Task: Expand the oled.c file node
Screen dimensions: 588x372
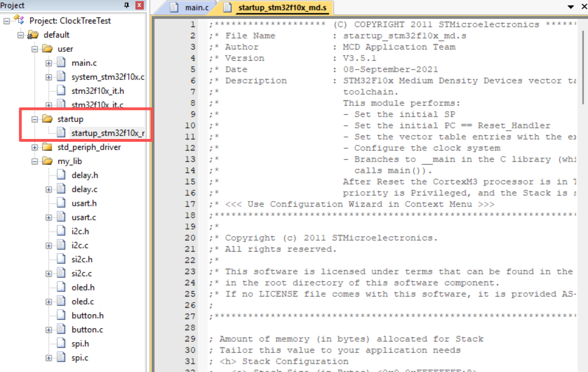Action: click(x=48, y=301)
